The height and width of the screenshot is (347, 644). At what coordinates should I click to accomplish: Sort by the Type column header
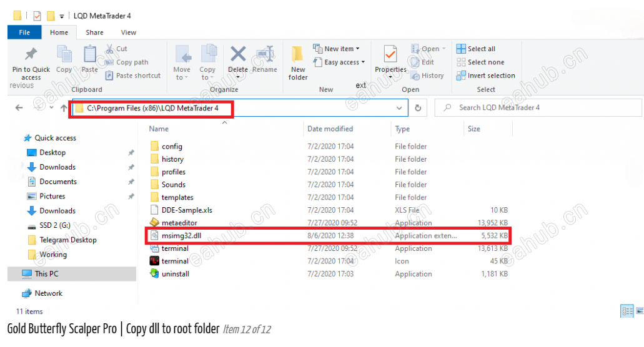tap(402, 129)
